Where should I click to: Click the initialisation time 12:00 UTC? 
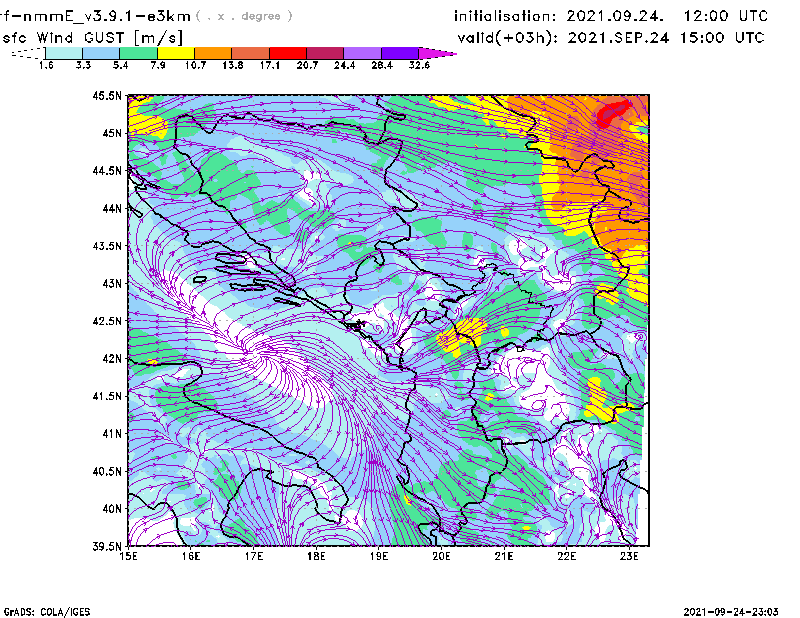click(726, 16)
